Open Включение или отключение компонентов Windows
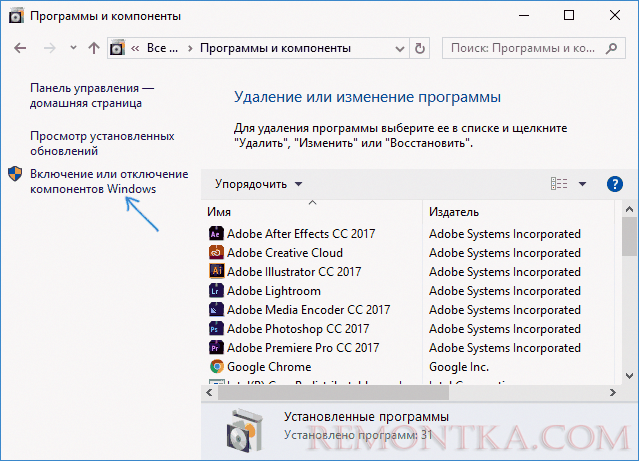 109,181
